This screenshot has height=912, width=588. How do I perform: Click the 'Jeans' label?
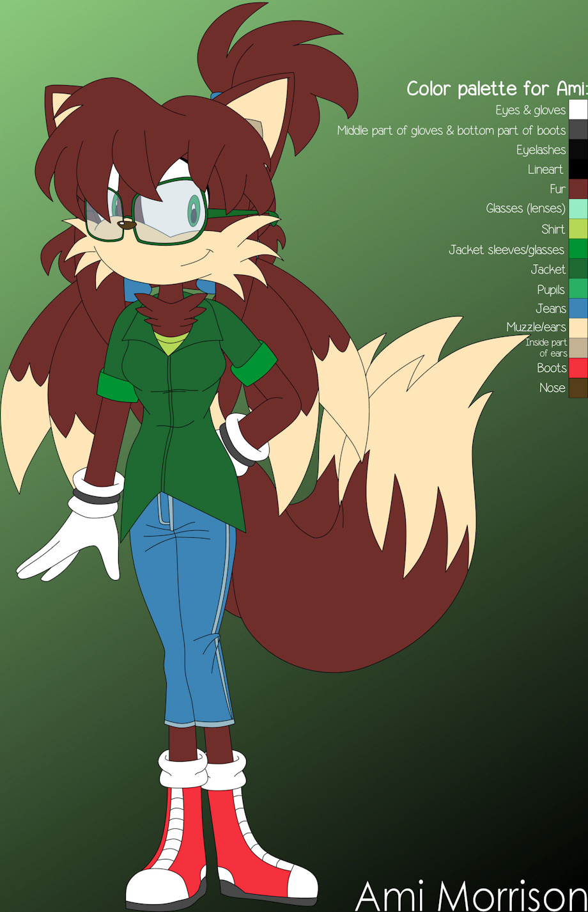551,309
